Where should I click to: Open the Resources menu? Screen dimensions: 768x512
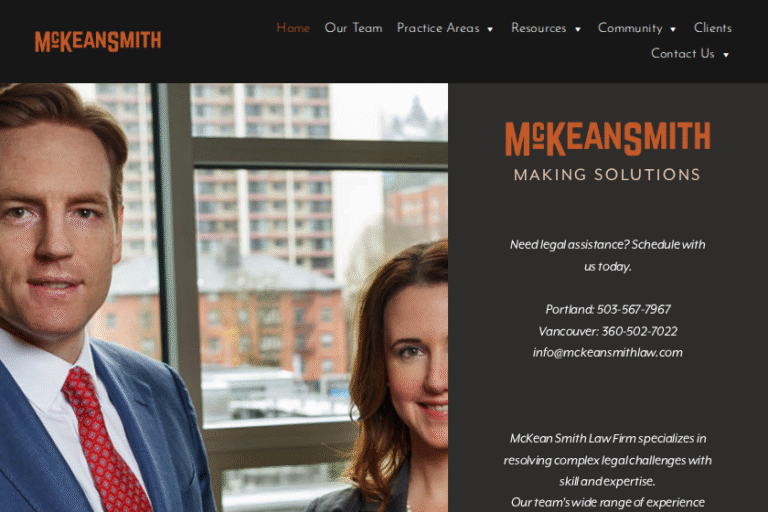538,28
